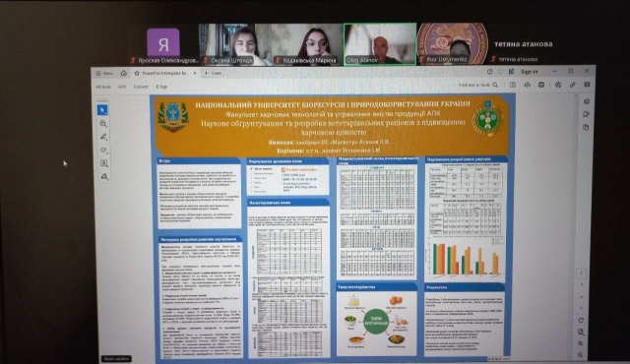Image resolution: width=630 pixels, height=364 pixels.
Task: Select the add comment tool
Action: click(102, 123)
